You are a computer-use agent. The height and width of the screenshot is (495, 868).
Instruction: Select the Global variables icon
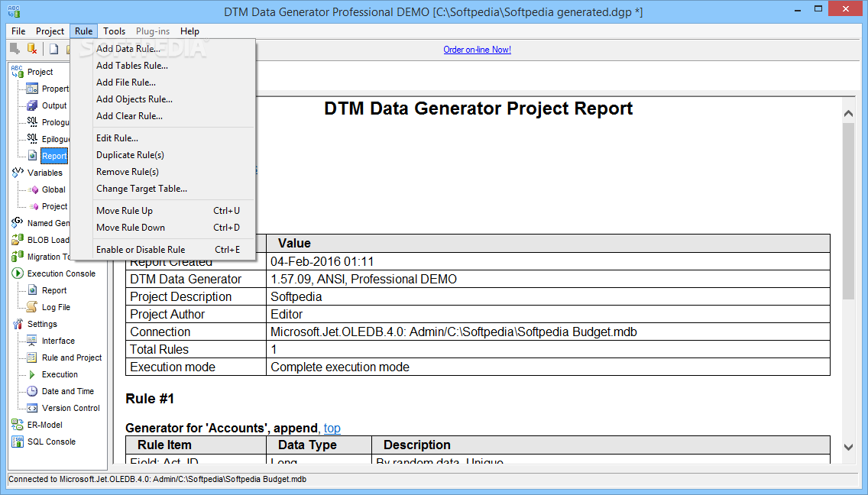(x=33, y=189)
